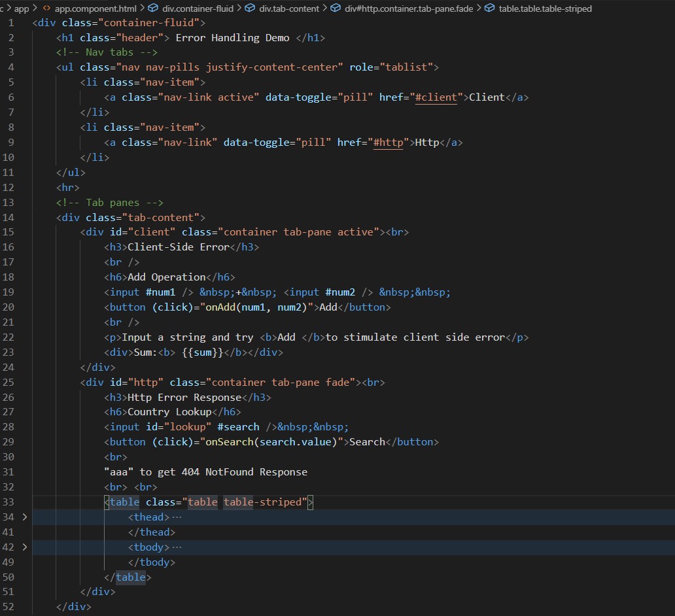Click the #http href link
This screenshot has width=675, height=616.
[389, 143]
